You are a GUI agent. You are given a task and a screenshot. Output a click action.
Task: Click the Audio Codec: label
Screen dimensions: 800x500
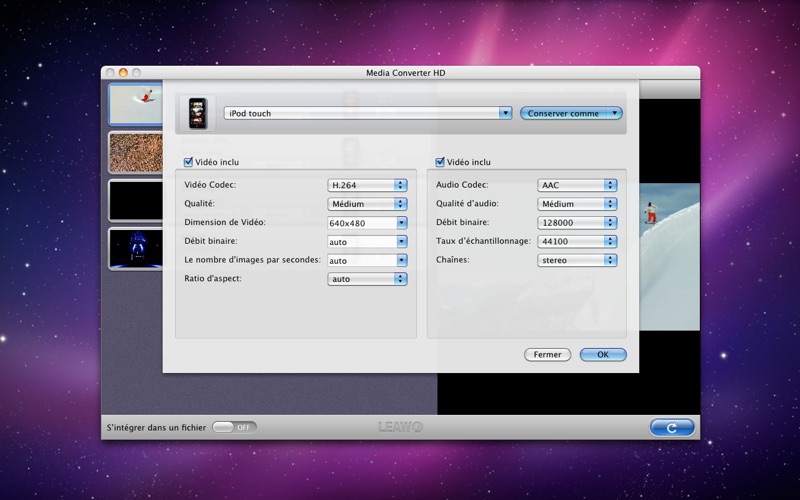pyautogui.click(x=462, y=185)
